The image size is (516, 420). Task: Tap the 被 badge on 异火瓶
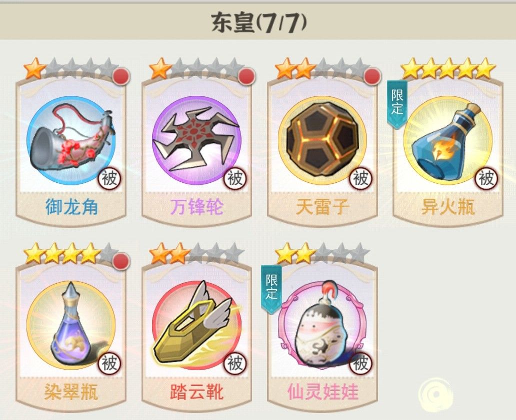tap(486, 178)
